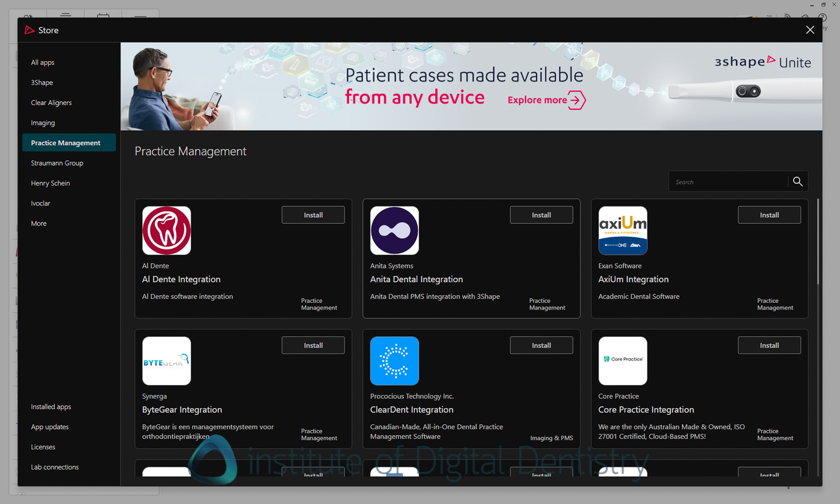The image size is (840, 504).
Task: Click the red Store logo beside the Store title
Action: pos(29,30)
